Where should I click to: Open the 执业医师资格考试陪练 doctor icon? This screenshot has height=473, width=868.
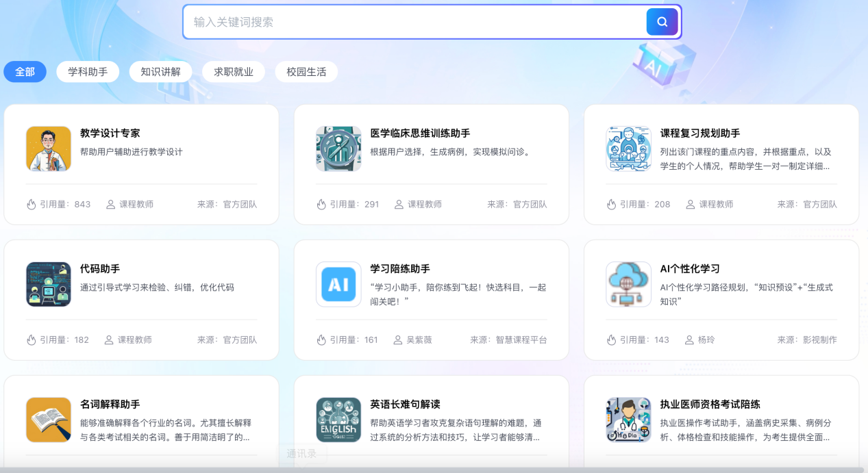coord(628,420)
